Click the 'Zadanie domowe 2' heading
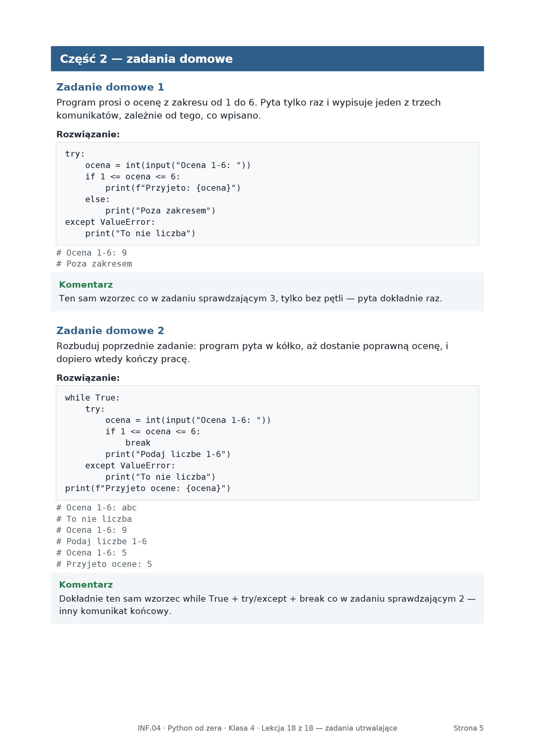This screenshot has width=535, height=756. click(x=110, y=331)
